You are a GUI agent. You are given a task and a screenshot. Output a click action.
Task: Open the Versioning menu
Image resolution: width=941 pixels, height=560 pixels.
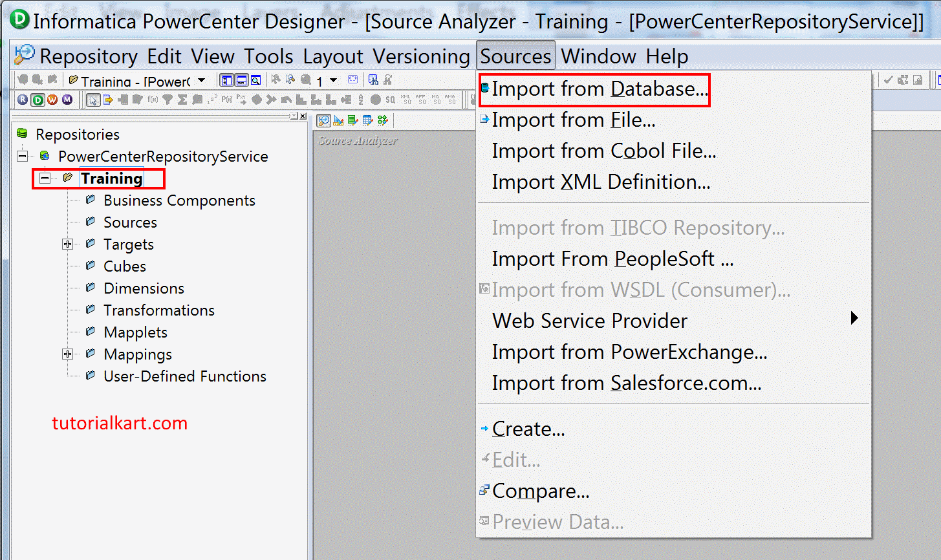pyautogui.click(x=422, y=56)
